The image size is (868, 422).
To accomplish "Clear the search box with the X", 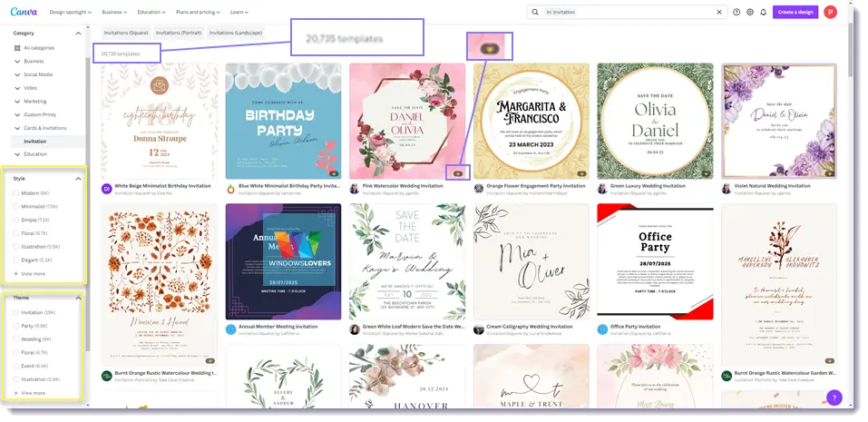I will coord(719,12).
